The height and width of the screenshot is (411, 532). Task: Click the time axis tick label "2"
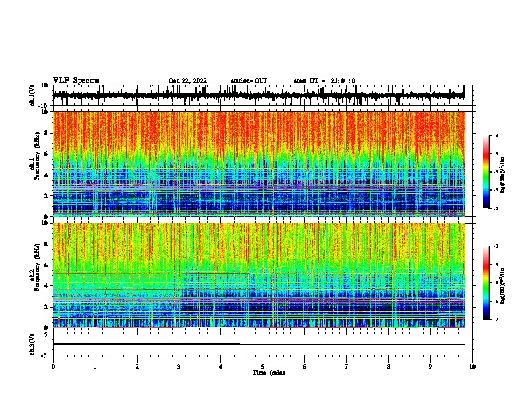[137, 367]
